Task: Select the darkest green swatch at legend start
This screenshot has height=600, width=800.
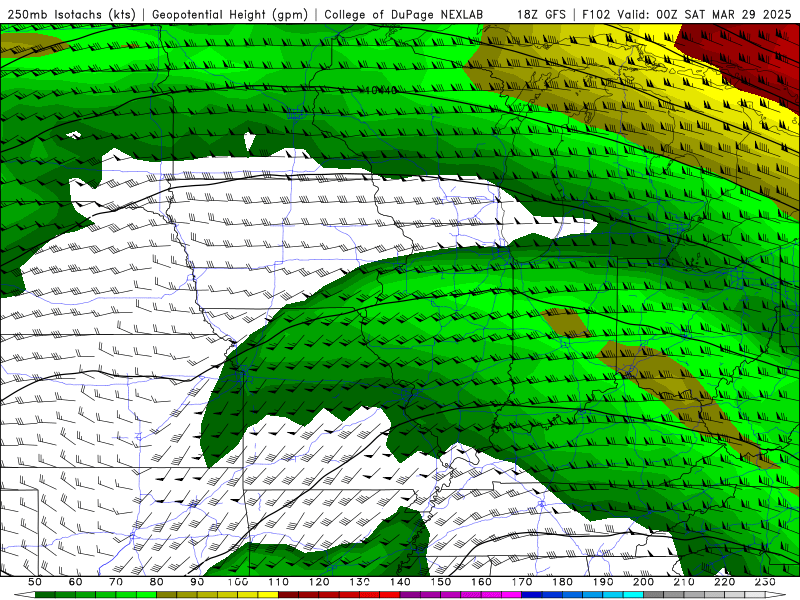Action: point(45,594)
